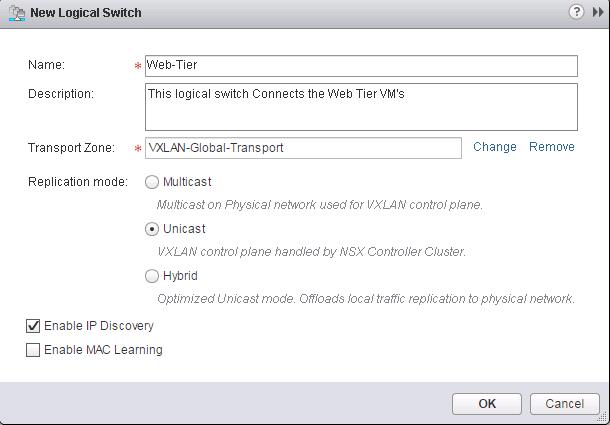Click the red asterisk beside Transport Zone
The image size is (610, 425).
tap(138, 149)
